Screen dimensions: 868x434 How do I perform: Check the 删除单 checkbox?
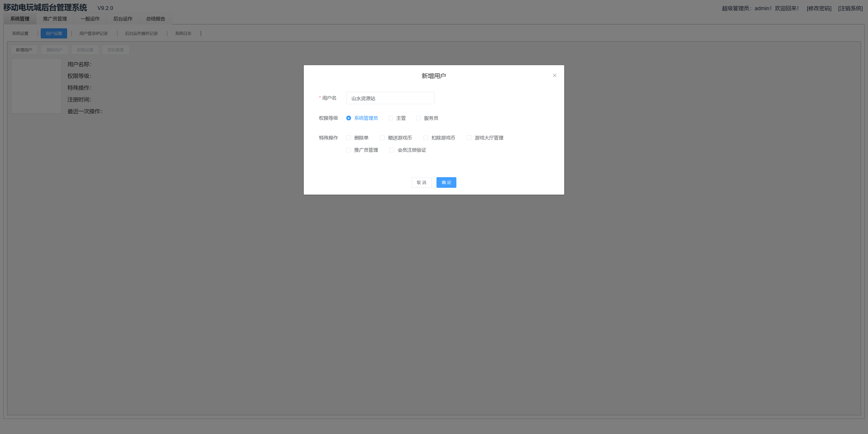point(348,138)
